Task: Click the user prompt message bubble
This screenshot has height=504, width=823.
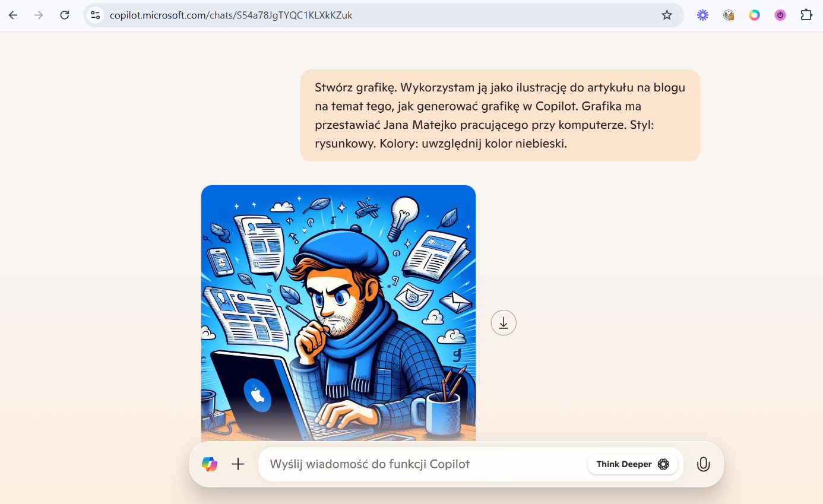Action: tap(500, 116)
